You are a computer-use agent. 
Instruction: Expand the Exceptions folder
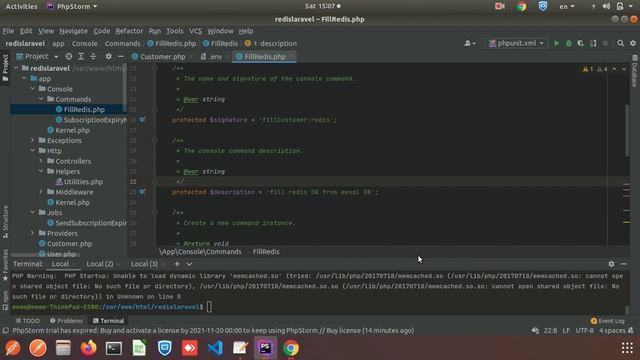pos(33,140)
